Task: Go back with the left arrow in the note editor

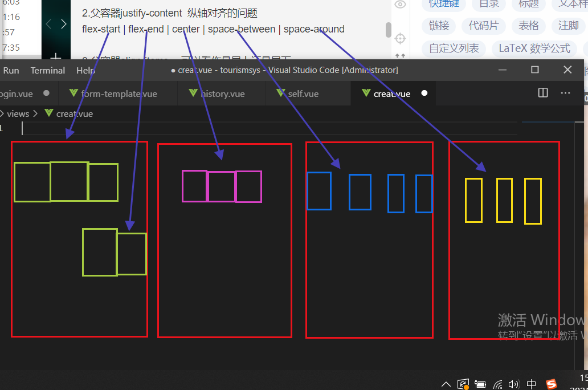Action: [48, 25]
